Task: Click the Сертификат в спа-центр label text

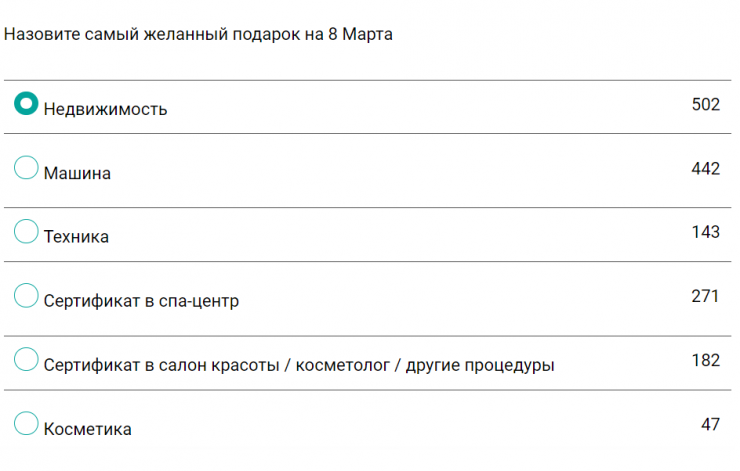Action: (x=141, y=301)
